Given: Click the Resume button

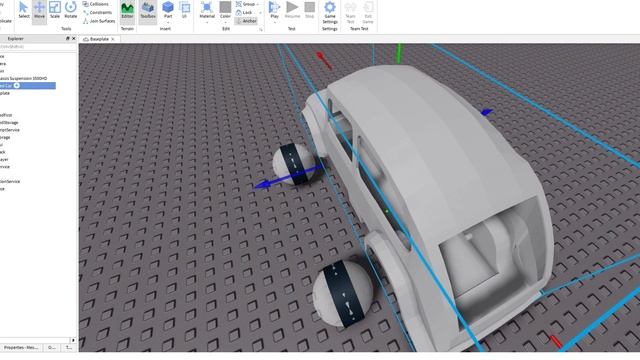Looking at the screenshot, I should [x=292, y=11].
